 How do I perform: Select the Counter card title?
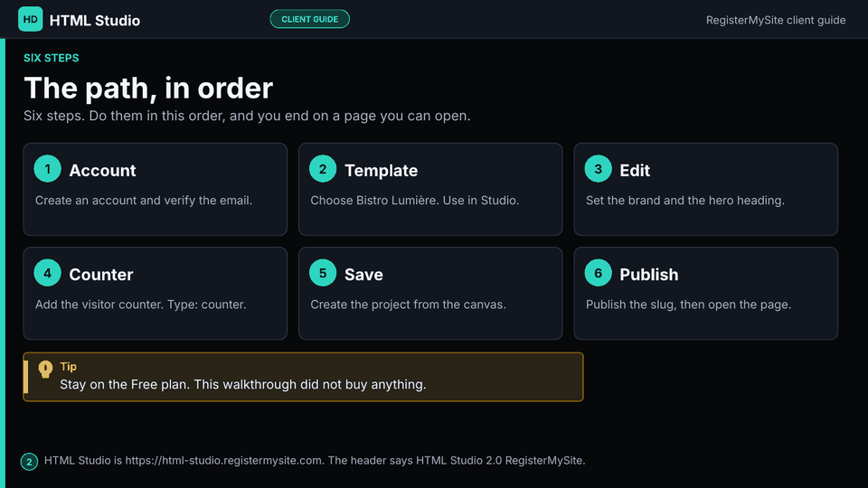pyautogui.click(x=100, y=275)
